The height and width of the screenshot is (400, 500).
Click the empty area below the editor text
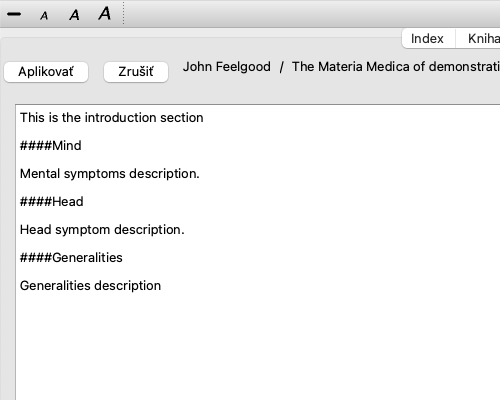(x=257, y=347)
